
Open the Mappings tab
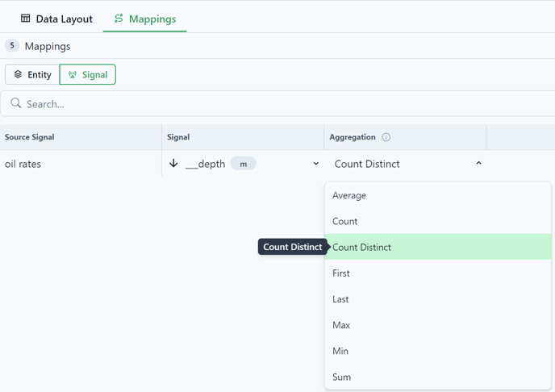[144, 19]
